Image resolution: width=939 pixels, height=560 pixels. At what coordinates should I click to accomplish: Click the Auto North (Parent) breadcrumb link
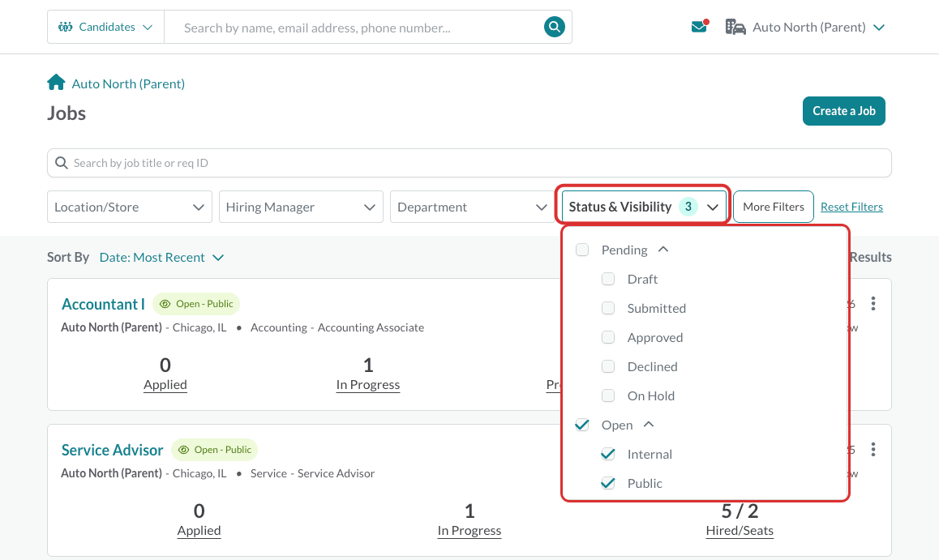click(x=128, y=83)
